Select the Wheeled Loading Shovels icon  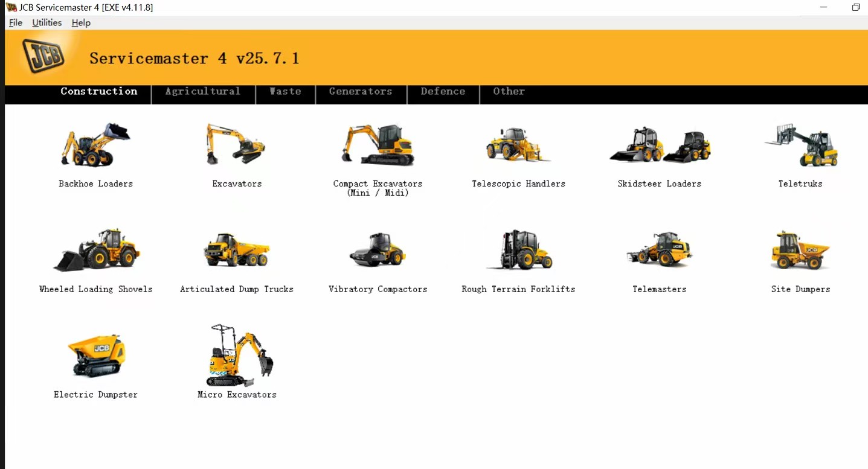pos(96,250)
